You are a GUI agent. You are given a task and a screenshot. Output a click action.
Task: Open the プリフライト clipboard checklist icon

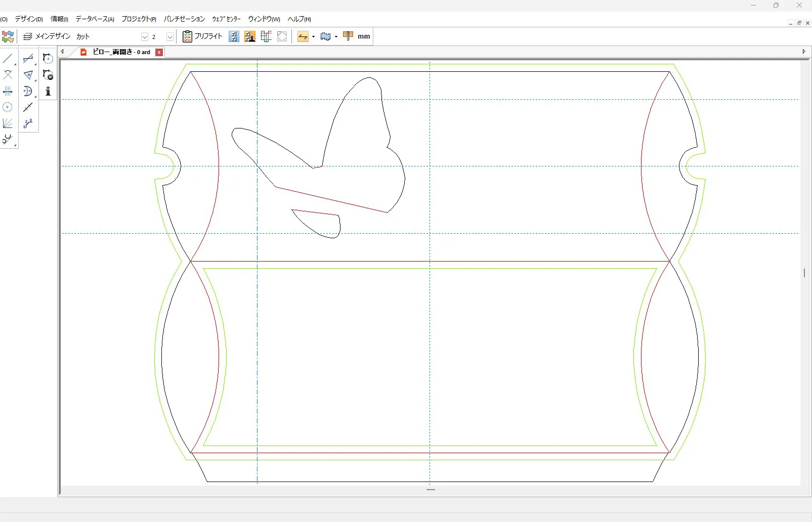[x=187, y=36]
